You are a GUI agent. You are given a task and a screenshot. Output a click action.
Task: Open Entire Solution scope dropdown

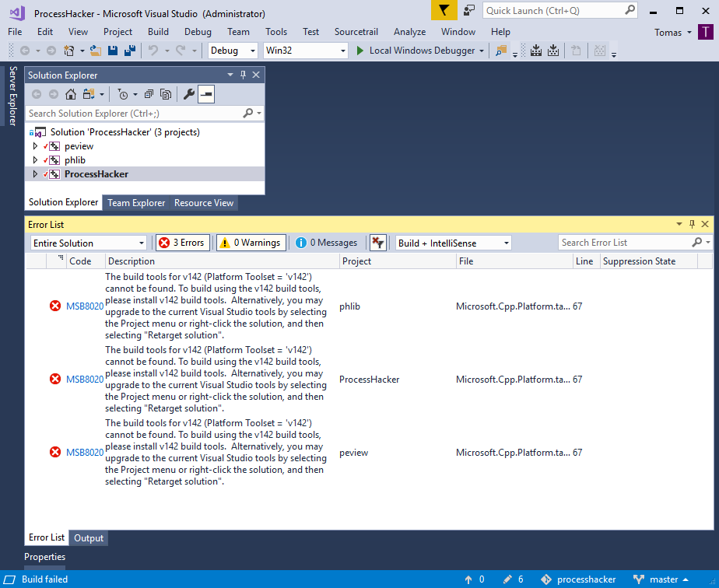point(88,243)
